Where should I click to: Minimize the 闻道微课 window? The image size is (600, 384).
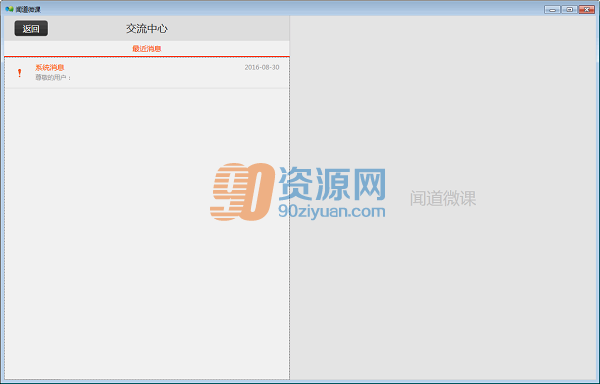click(x=552, y=9)
